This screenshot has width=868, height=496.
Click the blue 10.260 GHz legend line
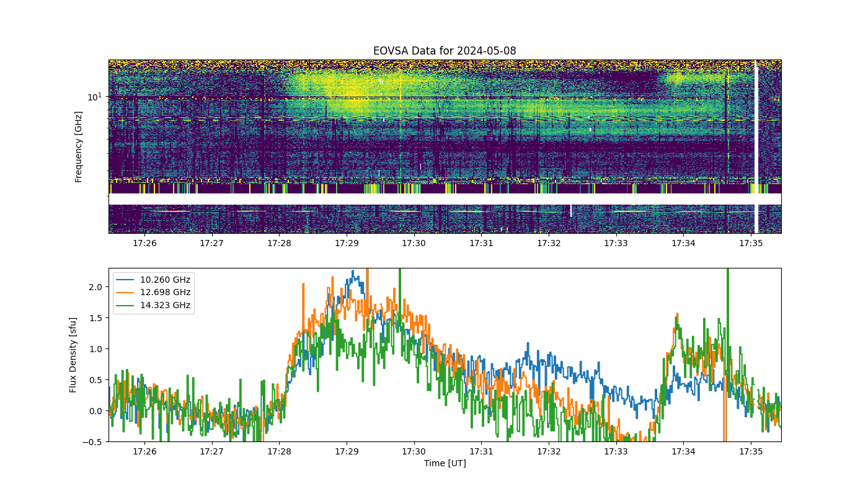tap(126, 279)
